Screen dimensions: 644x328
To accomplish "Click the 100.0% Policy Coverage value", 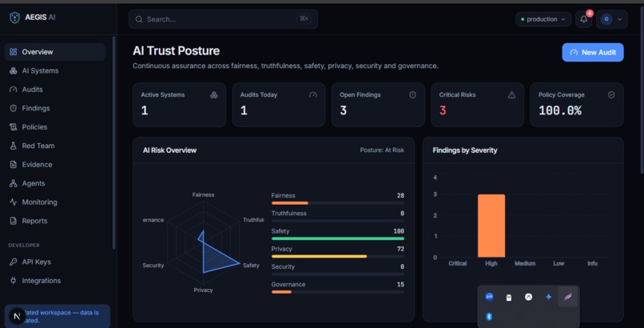I will 560,110.
